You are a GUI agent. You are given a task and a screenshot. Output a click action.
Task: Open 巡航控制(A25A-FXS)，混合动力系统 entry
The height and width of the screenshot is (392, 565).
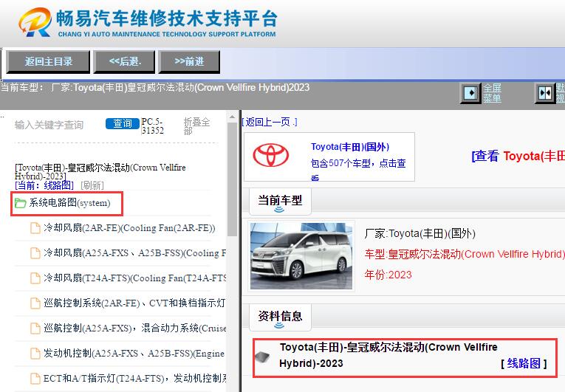pyautogui.click(x=135, y=329)
